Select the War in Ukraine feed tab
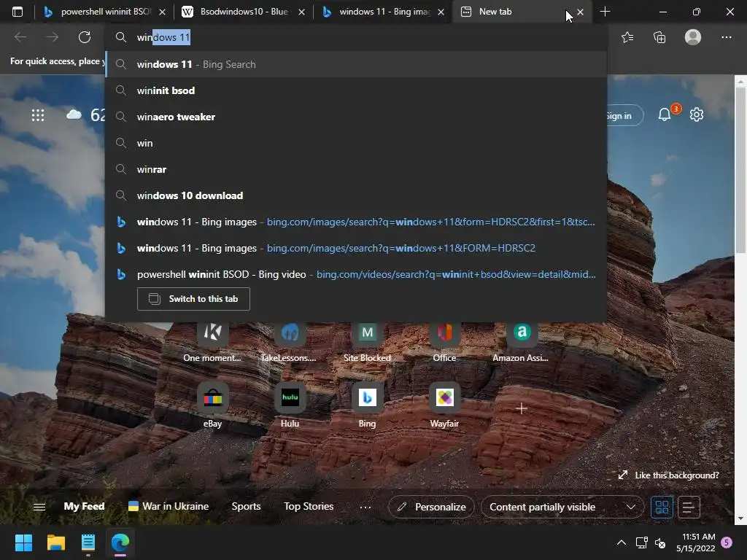 click(x=169, y=506)
